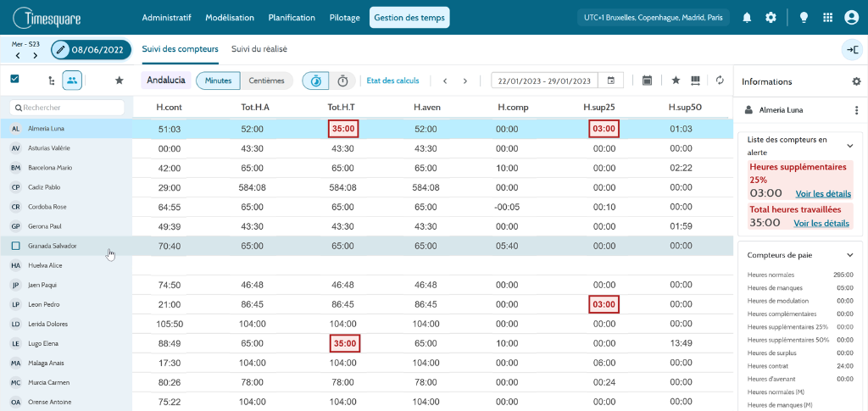Open the Gestion des temps menu
This screenshot has width=868, height=411.
(409, 18)
